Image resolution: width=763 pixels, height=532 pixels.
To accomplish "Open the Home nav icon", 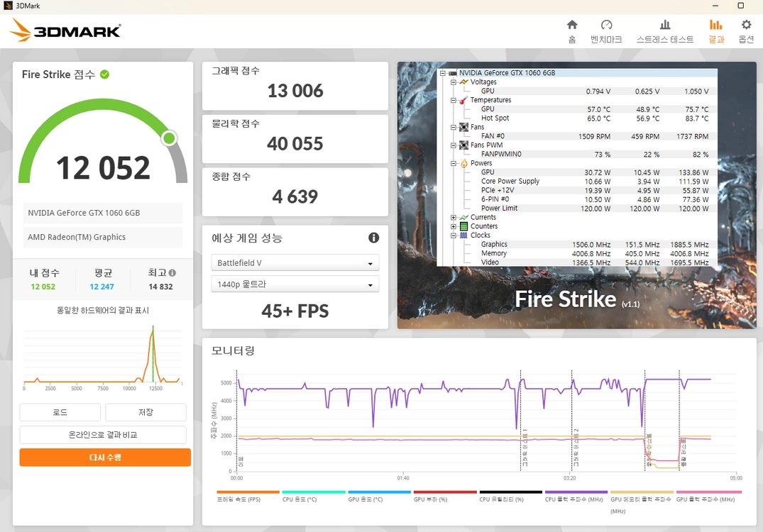I will click(x=572, y=25).
